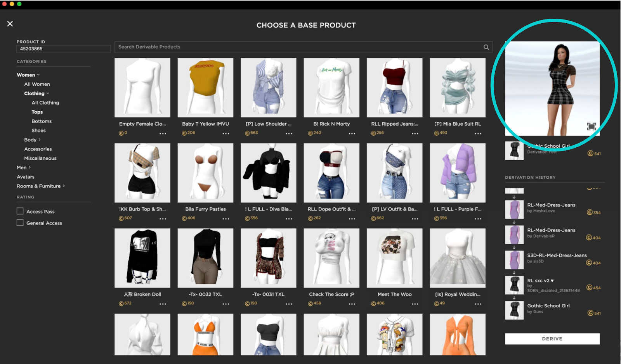This screenshot has height=364, width=621.
Task: Select the All Women link
Action: point(37,84)
